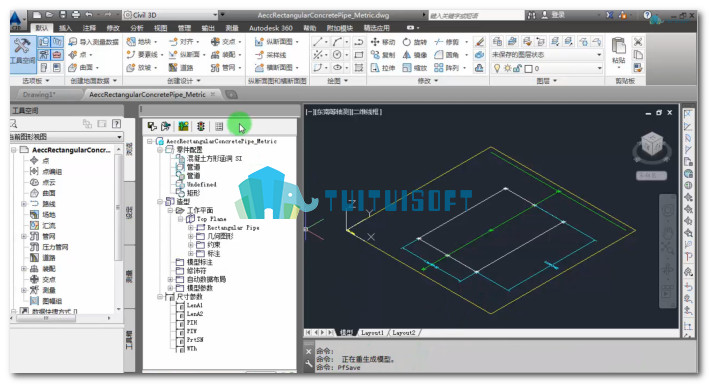This screenshot has width=709, height=384.
Task: Open the 当前图形视图 view dropdown in Toolspace
Action: pyautogui.click(x=119, y=137)
